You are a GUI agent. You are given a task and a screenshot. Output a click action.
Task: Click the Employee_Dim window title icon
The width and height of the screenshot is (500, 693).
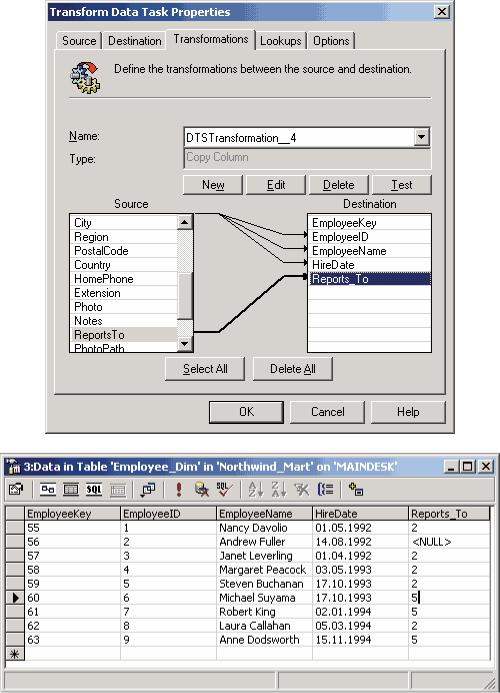click(x=14, y=467)
